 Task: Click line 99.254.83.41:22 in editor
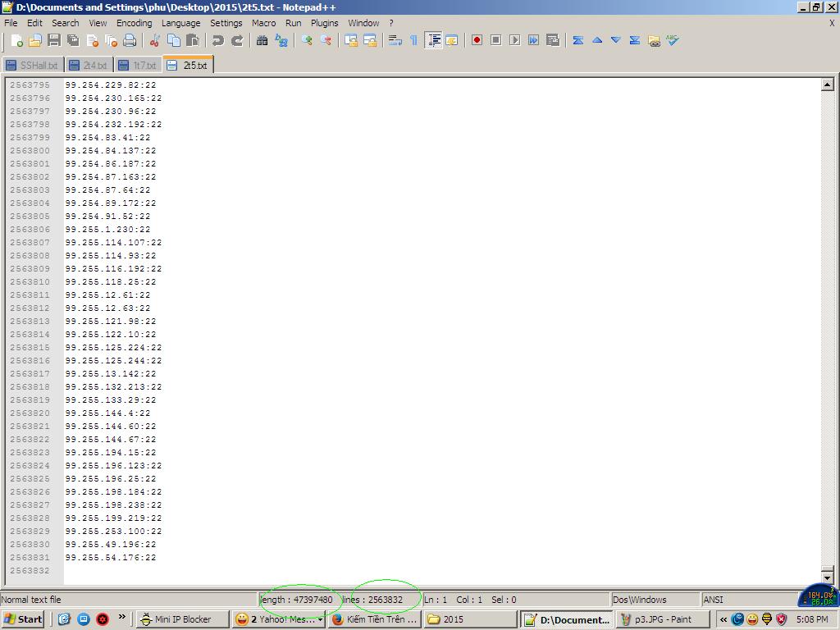click(x=107, y=138)
